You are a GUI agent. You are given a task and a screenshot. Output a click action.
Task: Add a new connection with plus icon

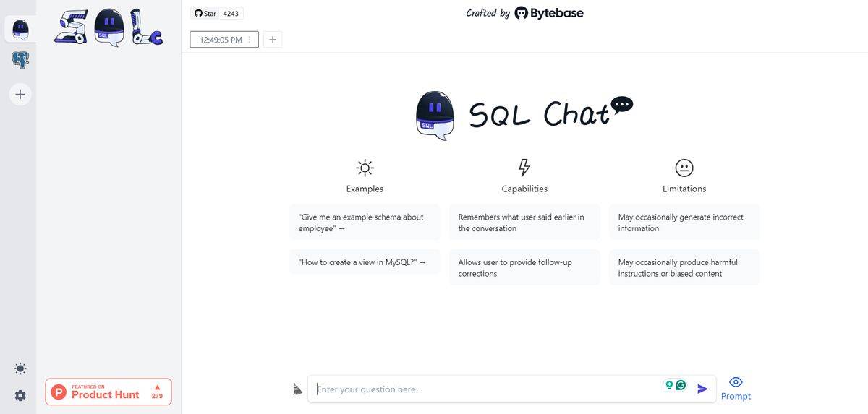pyautogui.click(x=20, y=94)
